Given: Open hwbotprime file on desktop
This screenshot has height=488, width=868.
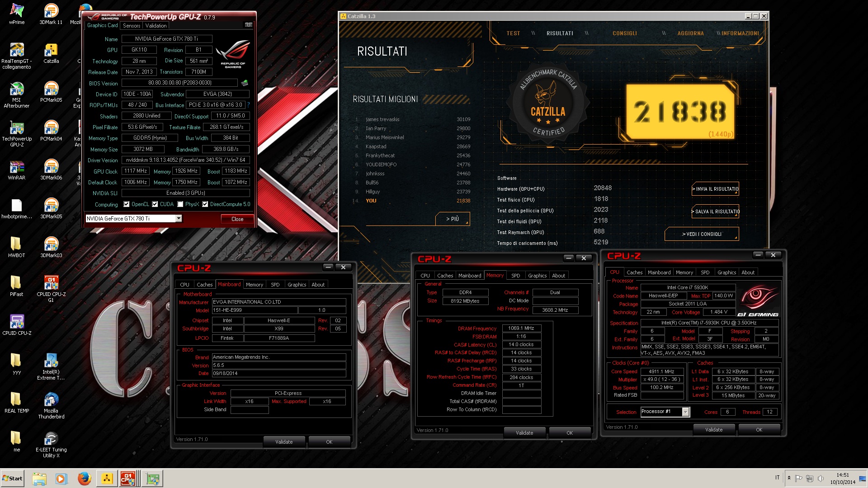Looking at the screenshot, I should pos(17,208).
